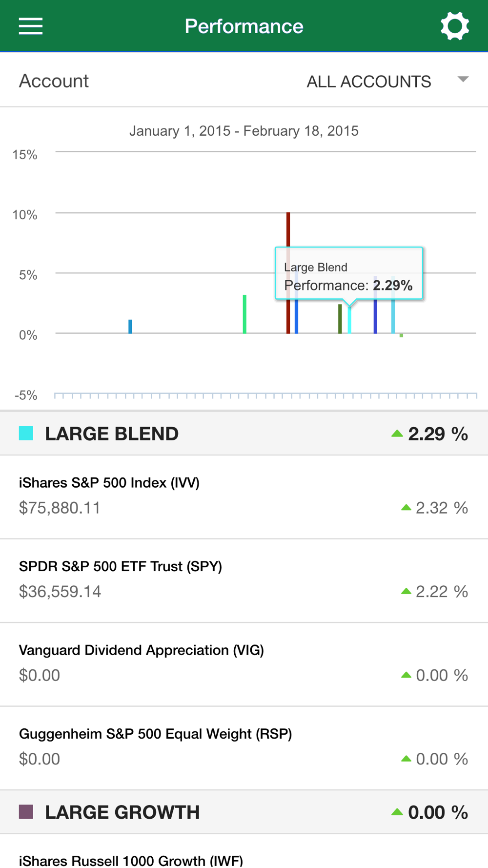Image resolution: width=488 pixels, height=868 pixels.
Task: Tap the bright green chart bar
Action: 244,315
